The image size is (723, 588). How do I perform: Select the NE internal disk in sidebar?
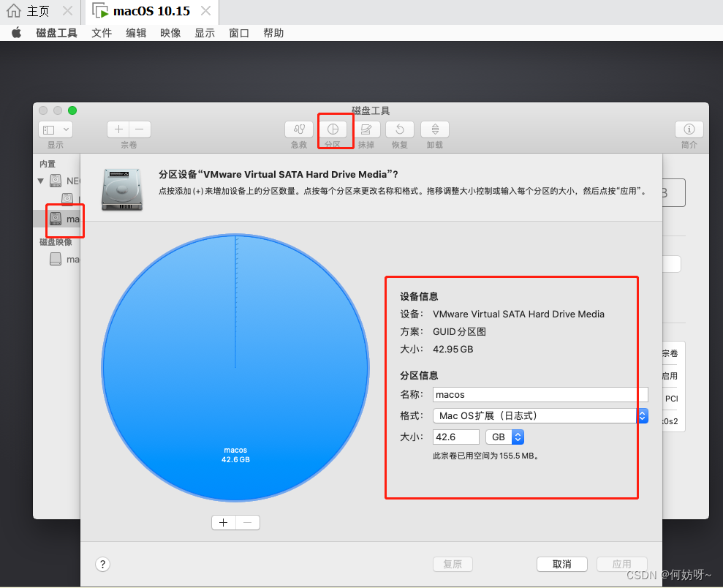click(64, 181)
